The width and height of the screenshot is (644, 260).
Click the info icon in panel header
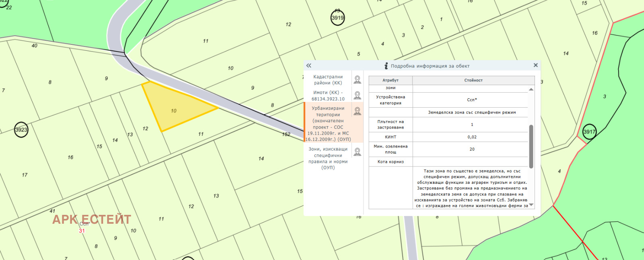(x=386, y=66)
